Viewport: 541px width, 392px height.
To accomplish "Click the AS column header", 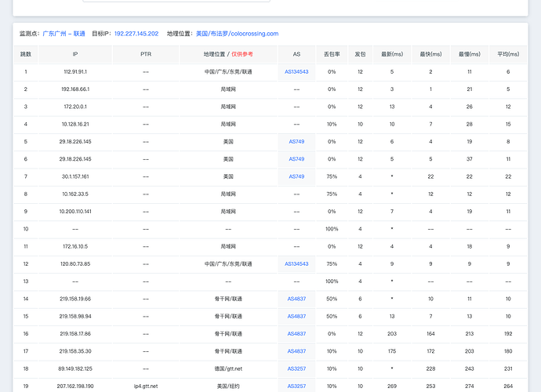I will [296, 54].
